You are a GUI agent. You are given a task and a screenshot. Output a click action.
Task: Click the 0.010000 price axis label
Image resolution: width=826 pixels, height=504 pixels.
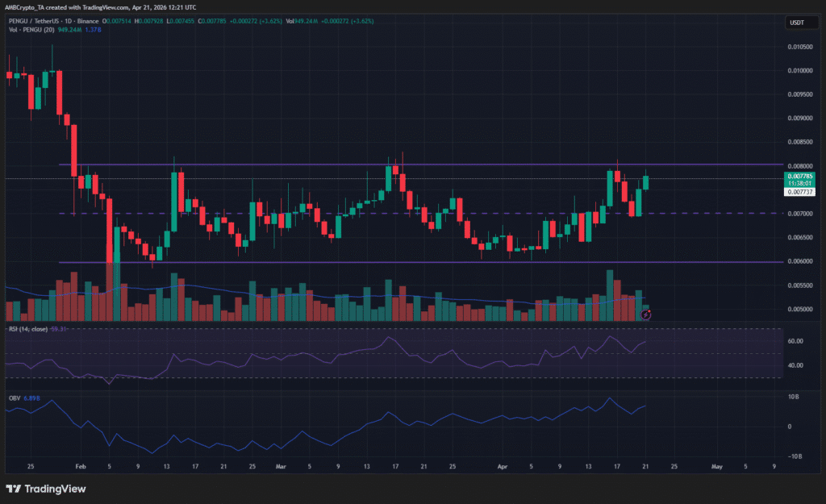pos(799,71)
